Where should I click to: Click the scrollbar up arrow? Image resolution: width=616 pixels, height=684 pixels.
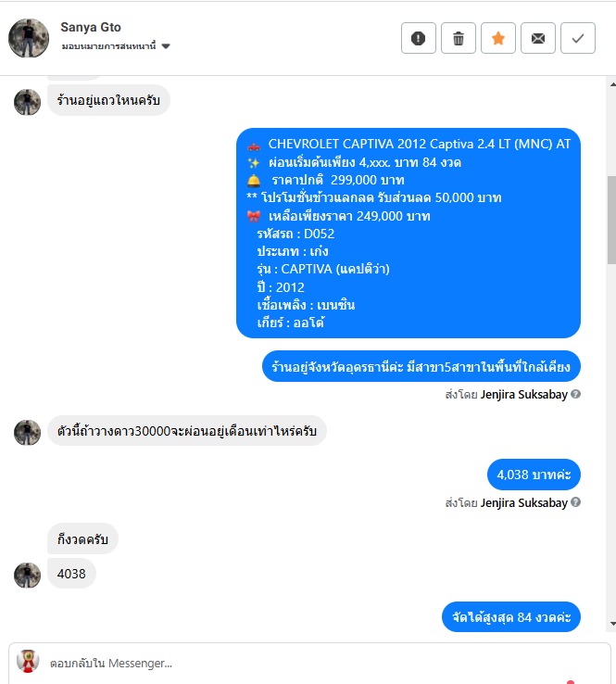[612, 84]
